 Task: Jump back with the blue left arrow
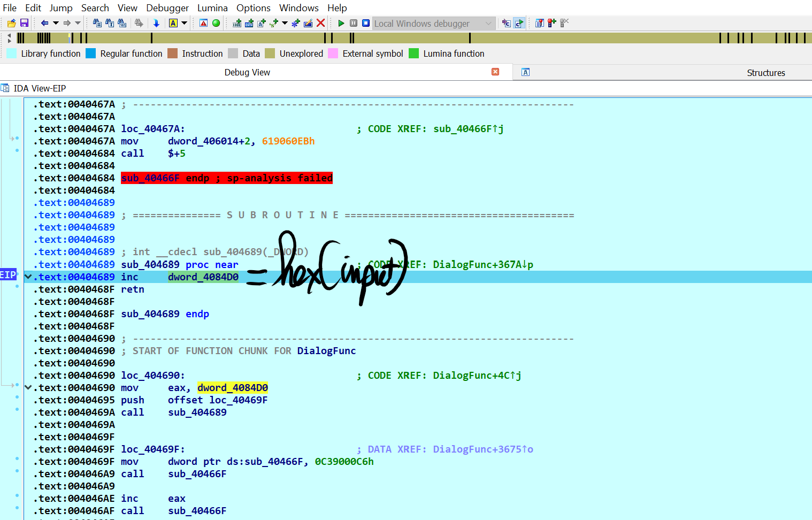pos(45,23)
